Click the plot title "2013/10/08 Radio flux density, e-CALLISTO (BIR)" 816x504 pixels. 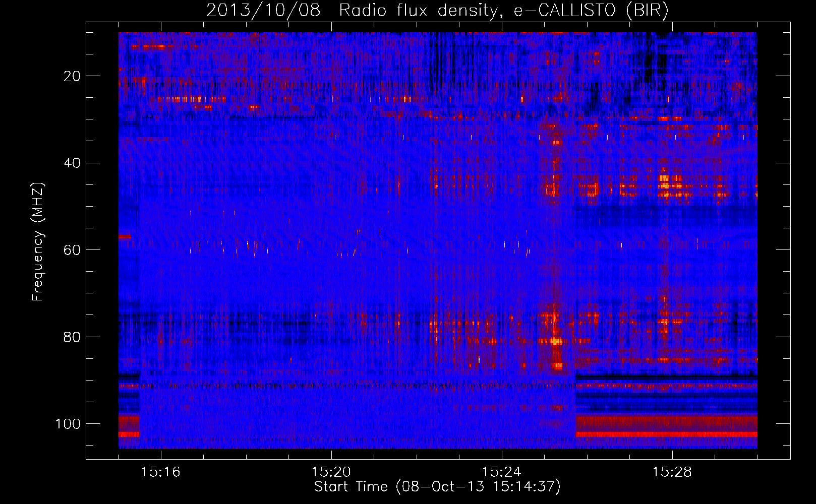(x=437, y=10)
